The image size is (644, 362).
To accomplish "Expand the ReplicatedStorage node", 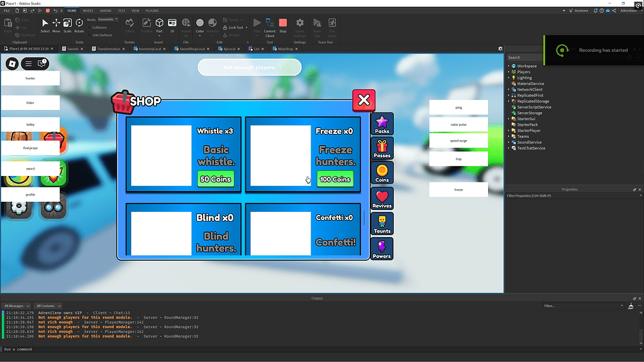I will (x=508, y=101).
